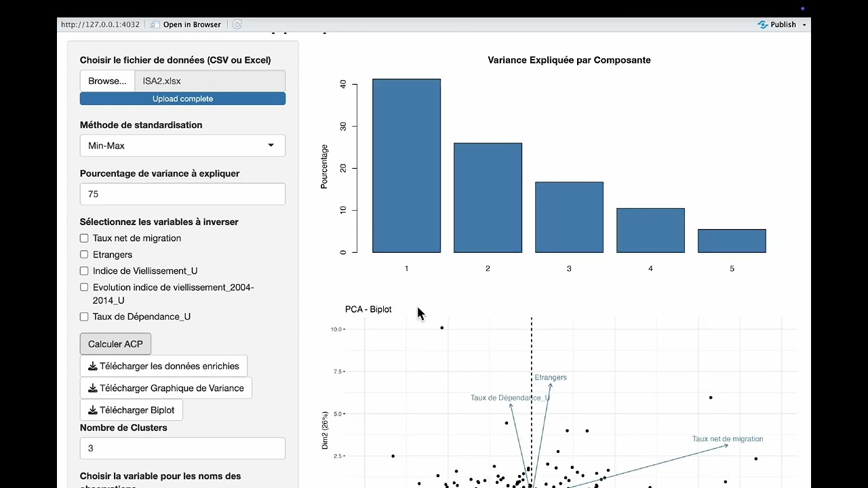Click the Variance Expliquée par Composante title
The image size is (868, 488).
tap(569, 60)
